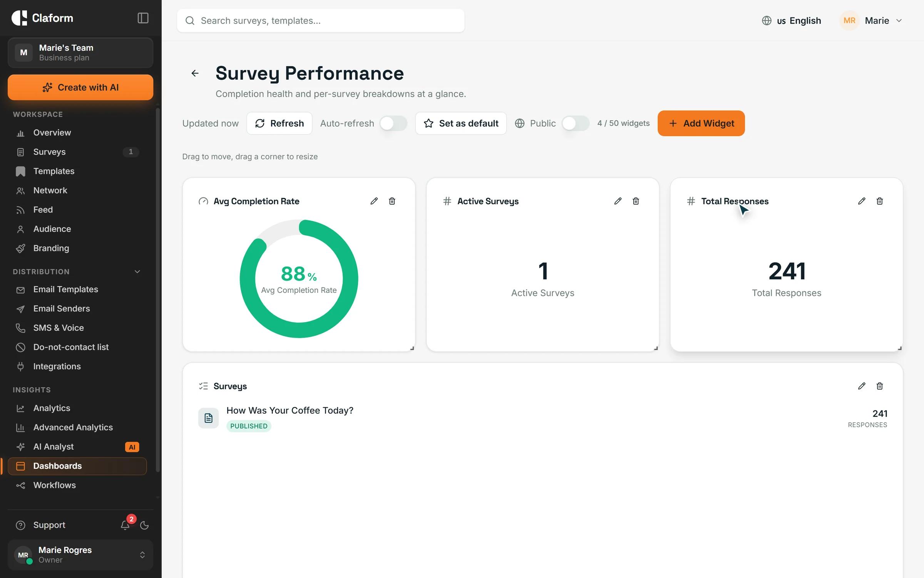Screen dimensions: 924x578
Task: Click the 241 Total Responses value
Action: point(787,271)
